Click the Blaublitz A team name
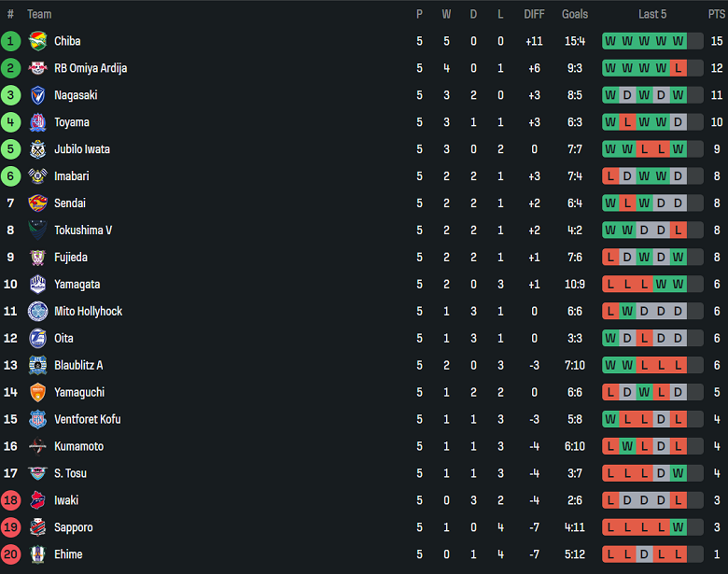 click(78, 366)
